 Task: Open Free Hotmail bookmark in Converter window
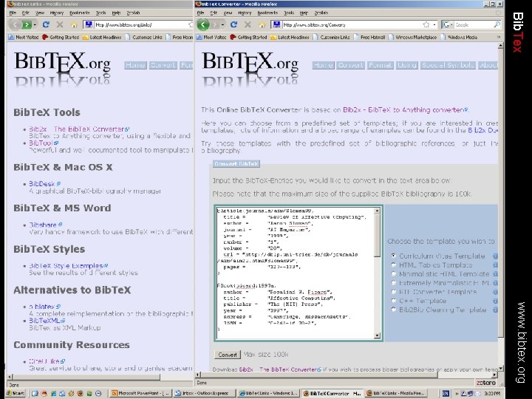pyautogui.click(x=369, y=38)
